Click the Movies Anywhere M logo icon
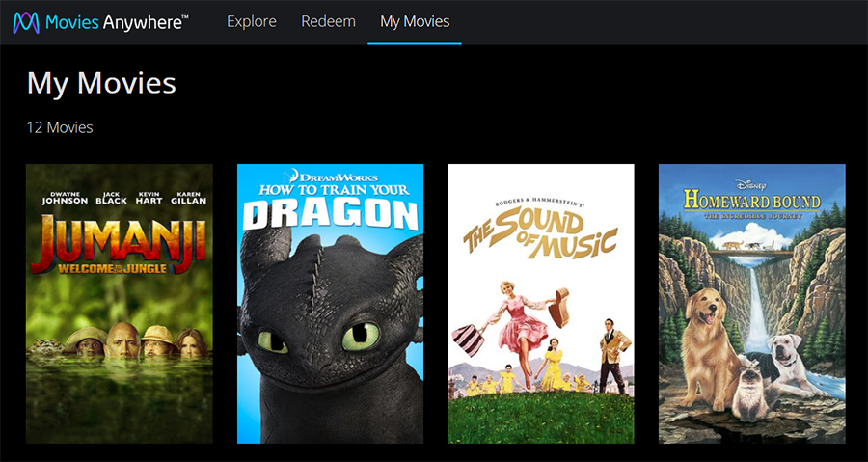Viewport: 868px width, 462px height. pos(26,23)
